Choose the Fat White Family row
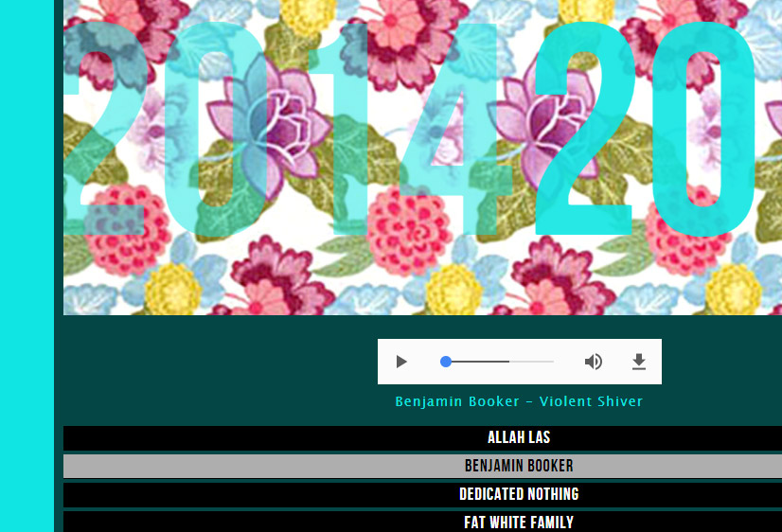 pyautogui.click(x=422, y=522)
